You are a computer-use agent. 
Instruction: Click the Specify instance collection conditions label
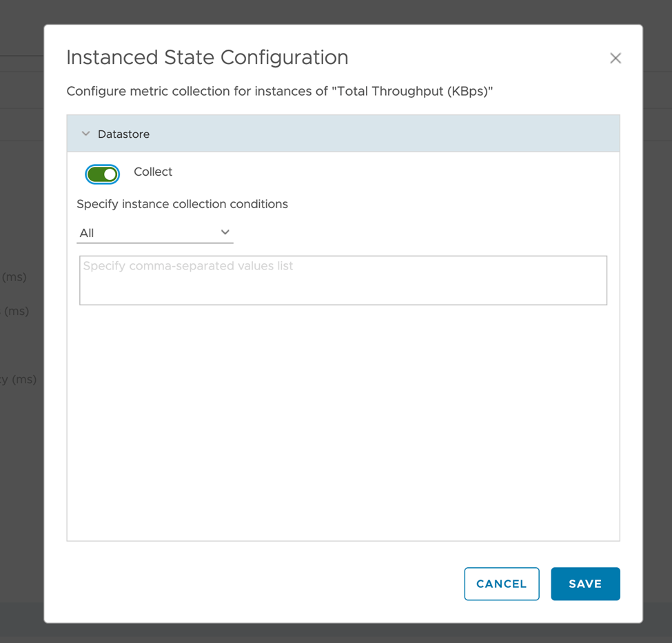click(x=182, y=204)
